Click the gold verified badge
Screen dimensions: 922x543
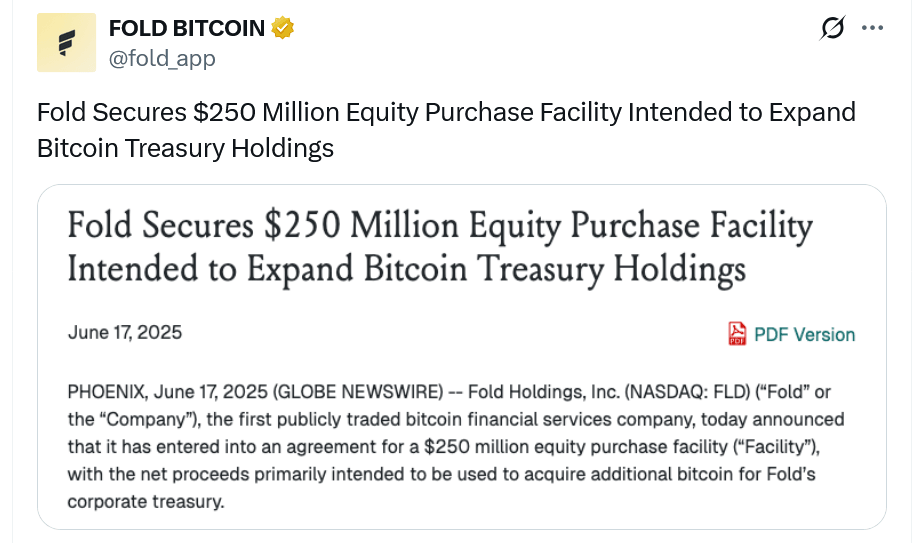[x=283, y=28]
